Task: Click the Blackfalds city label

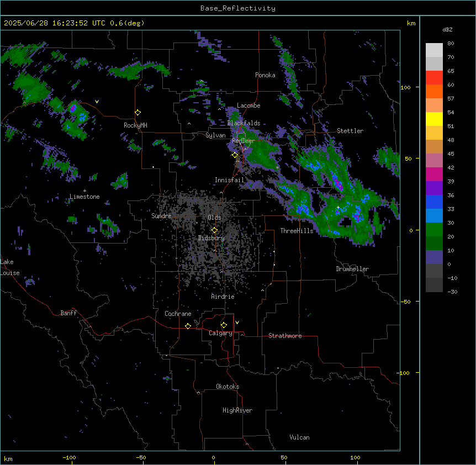Action: [244, 123]
